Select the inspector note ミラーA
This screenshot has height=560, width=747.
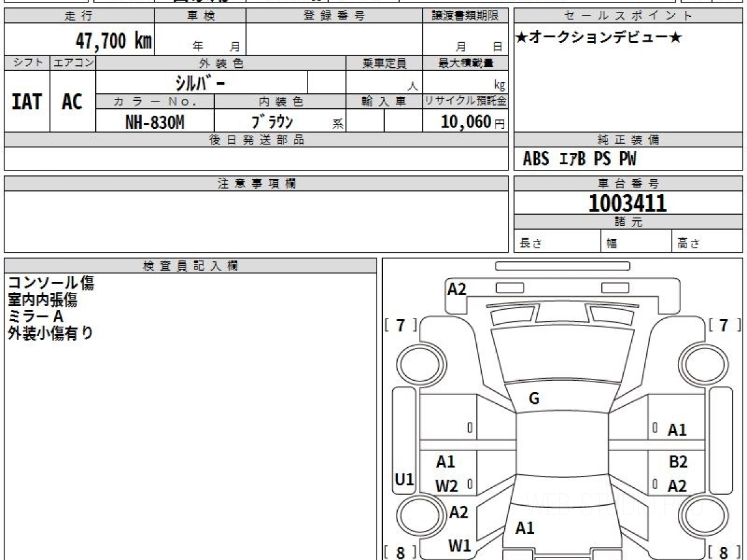click(x=36, y=317)
